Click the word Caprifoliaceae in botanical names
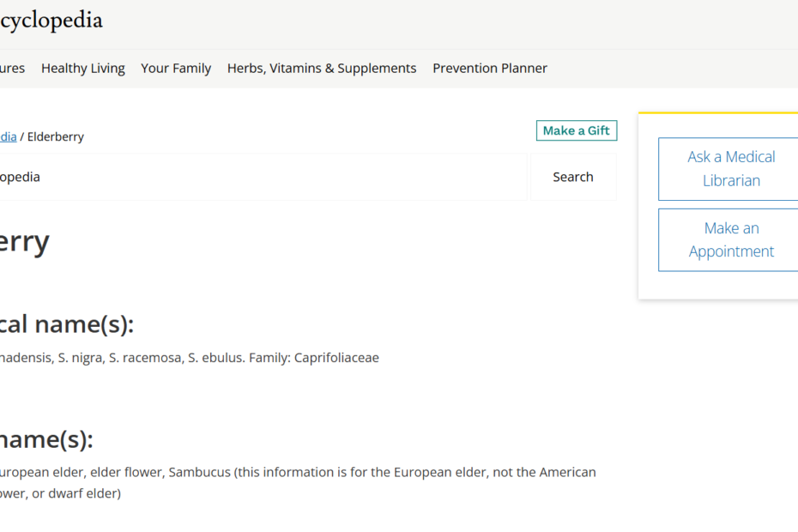The height and width of the screenshot is (532, 798). tap(336, 358)
